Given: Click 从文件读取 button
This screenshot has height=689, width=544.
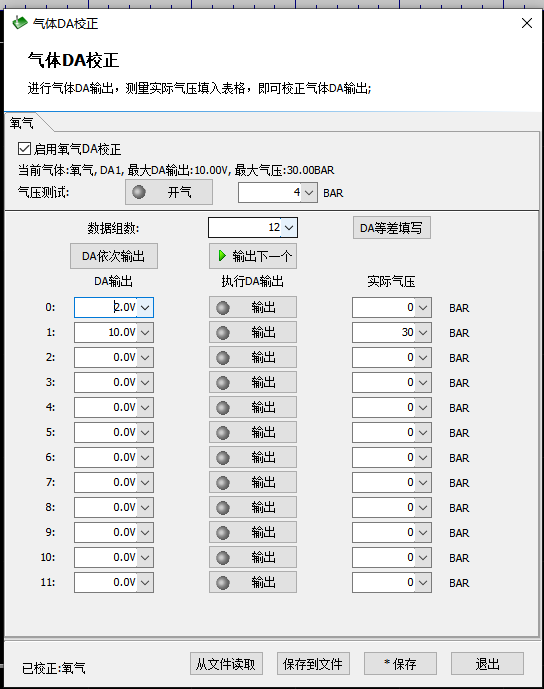Looking at the screenshot, I should [x=226, y=664].
